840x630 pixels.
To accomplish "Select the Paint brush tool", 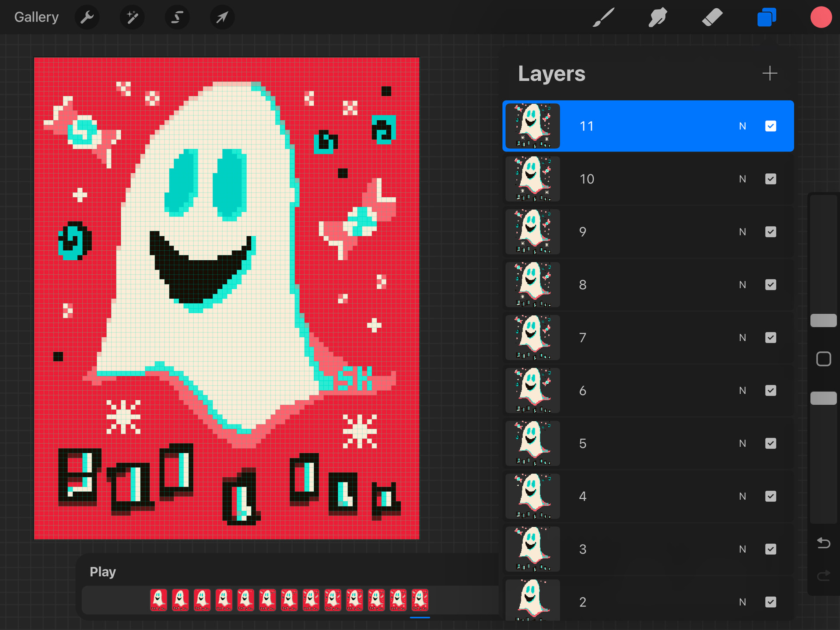I will (x=603, y=17).
